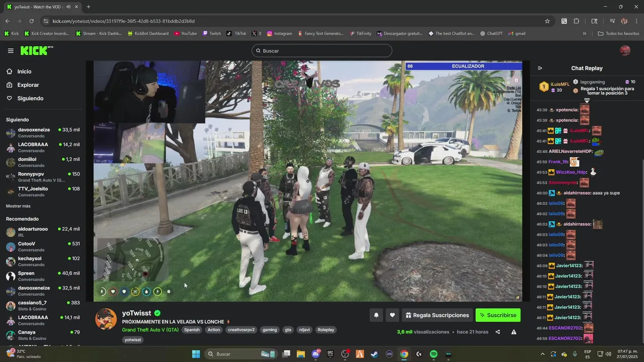644x362 pixels.
Task: Click the Windows Start button
Action: tap(196, 354)
